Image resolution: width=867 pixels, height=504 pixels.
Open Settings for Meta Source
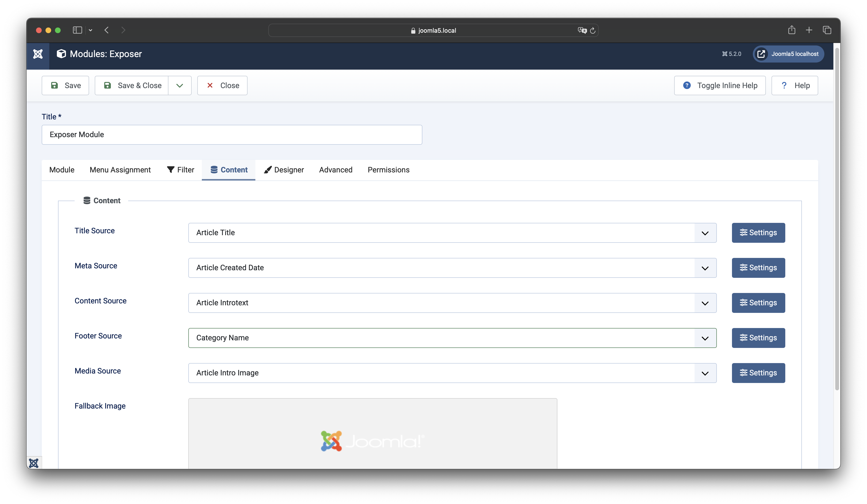tap(758, 268)
